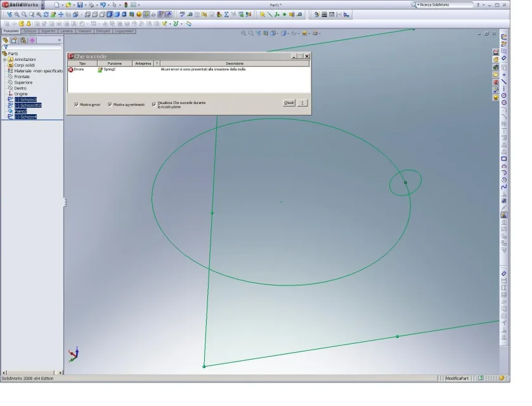
Task: Select the (-) Schizzo3 tree item
Action: pyautogui.click(x=25, y=100)
